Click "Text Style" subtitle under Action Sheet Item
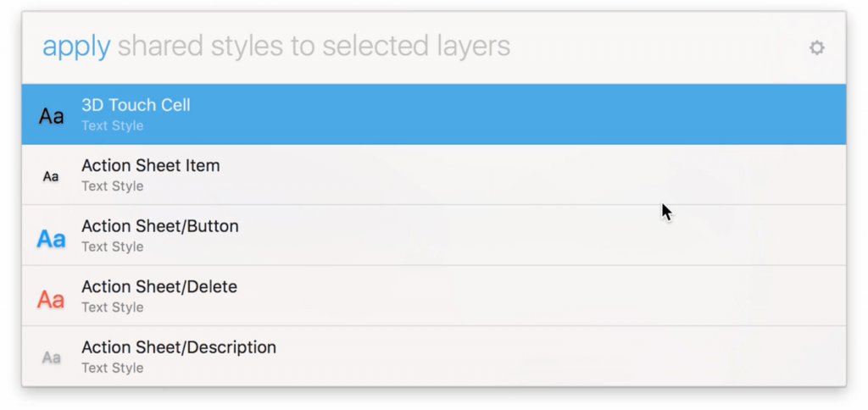Screen dimensions: 868x410 112,186
